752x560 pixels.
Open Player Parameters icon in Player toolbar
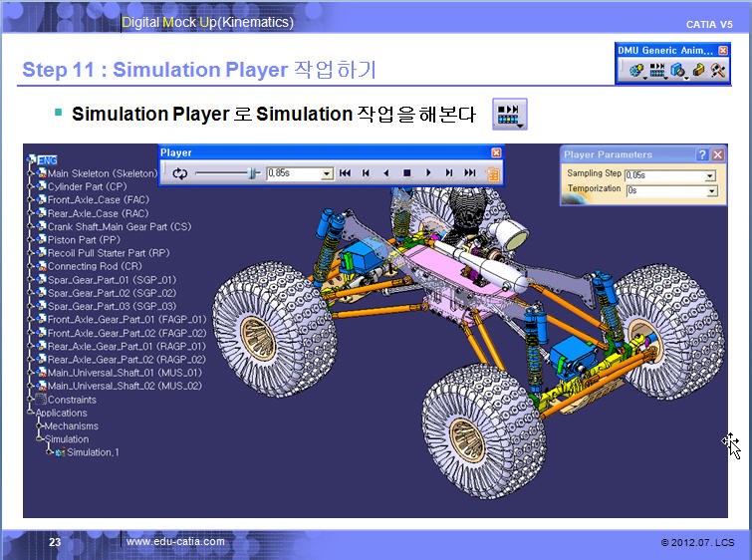point(491,174)
